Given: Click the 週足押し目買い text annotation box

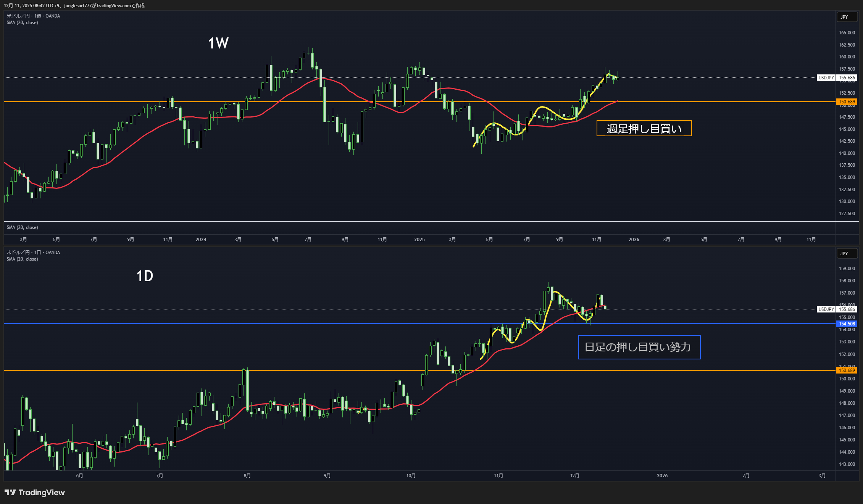Looking at the screenshot, I should 644,129.
